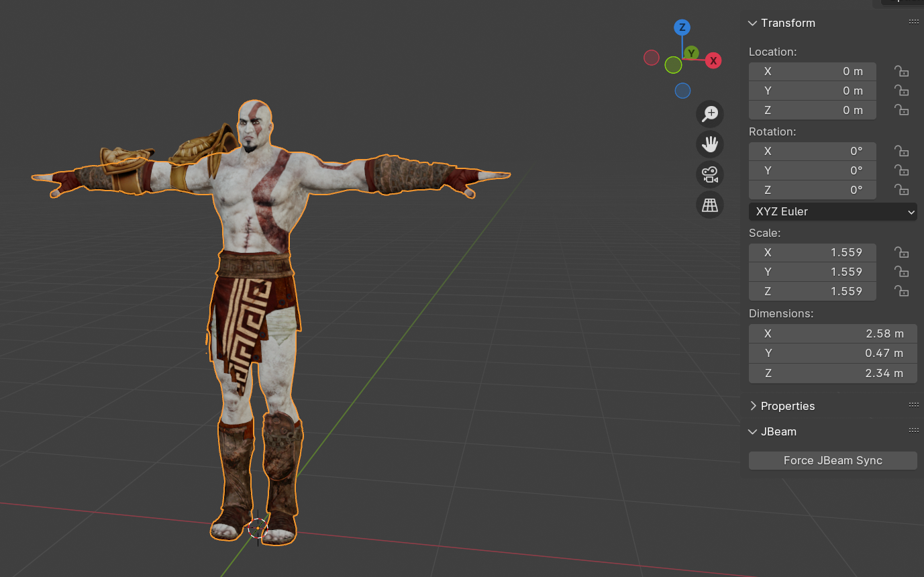Click the red X axis gizmo handle

[x=713, y=60]
